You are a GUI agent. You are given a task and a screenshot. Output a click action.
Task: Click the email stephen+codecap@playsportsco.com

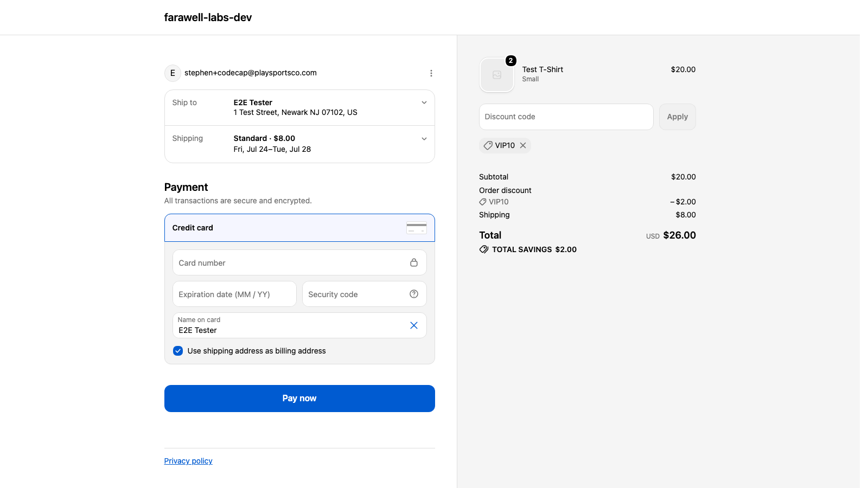click(x=251, y=73)
